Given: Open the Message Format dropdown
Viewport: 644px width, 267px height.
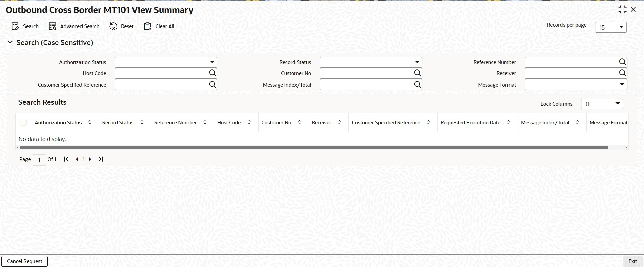Looking at the screenshot, I should (576, 85).
